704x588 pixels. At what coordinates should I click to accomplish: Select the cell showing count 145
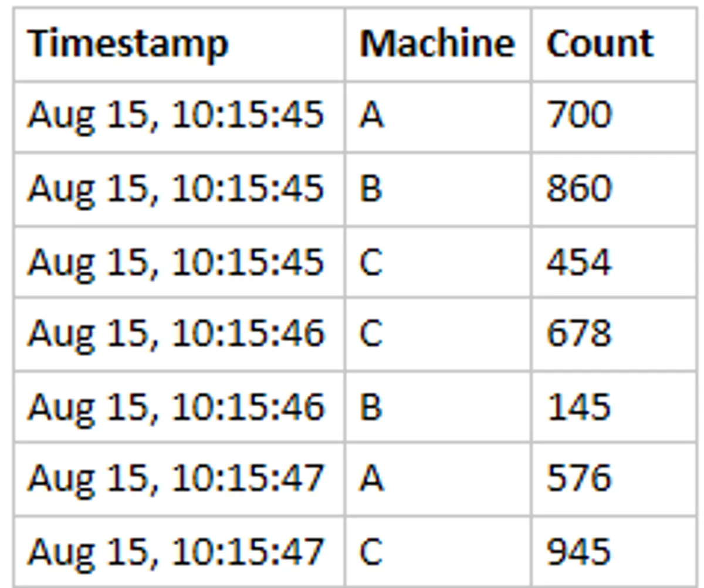click(x=579, y=407)
